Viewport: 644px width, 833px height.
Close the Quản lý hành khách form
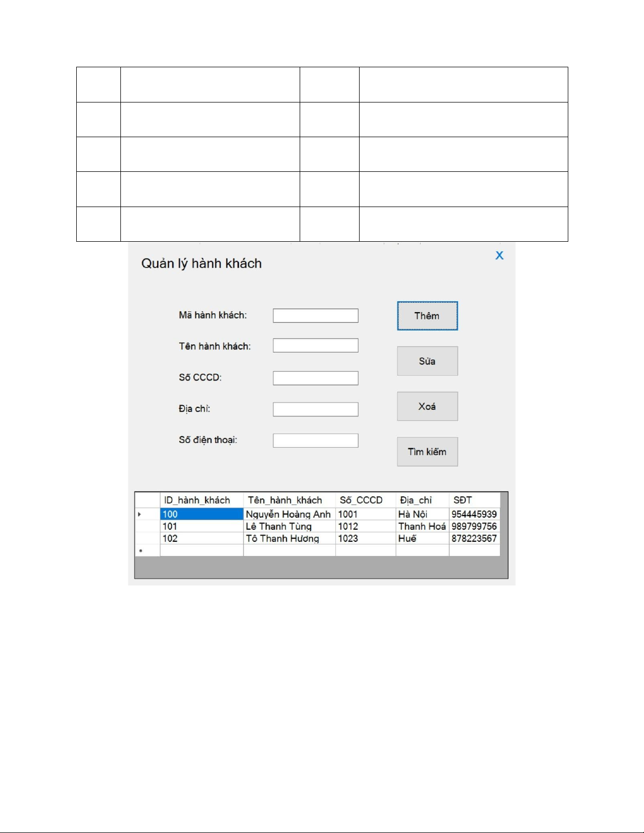click(499, 255)
